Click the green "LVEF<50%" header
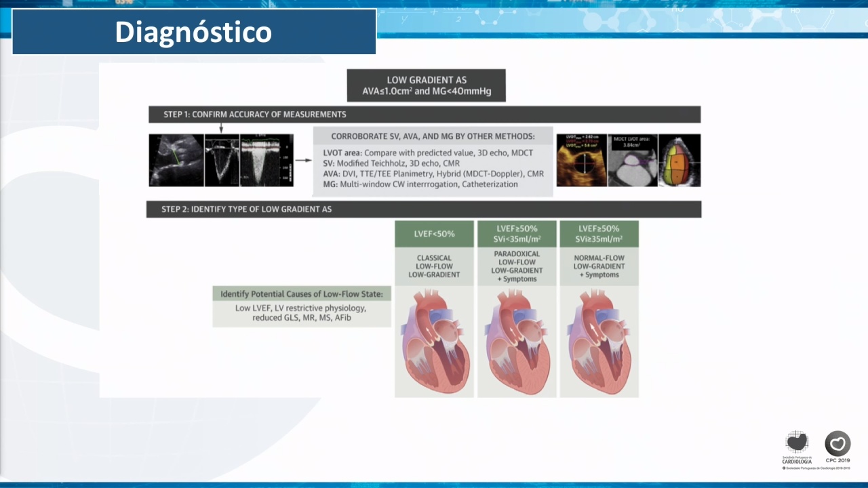The width and height of the screenshot is (868, 488). coord(434,234)
